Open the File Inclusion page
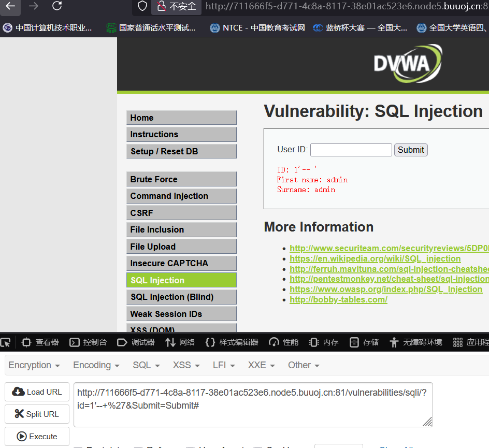The width and height of the screenshot is (489, 448). (x=181, y=229)
